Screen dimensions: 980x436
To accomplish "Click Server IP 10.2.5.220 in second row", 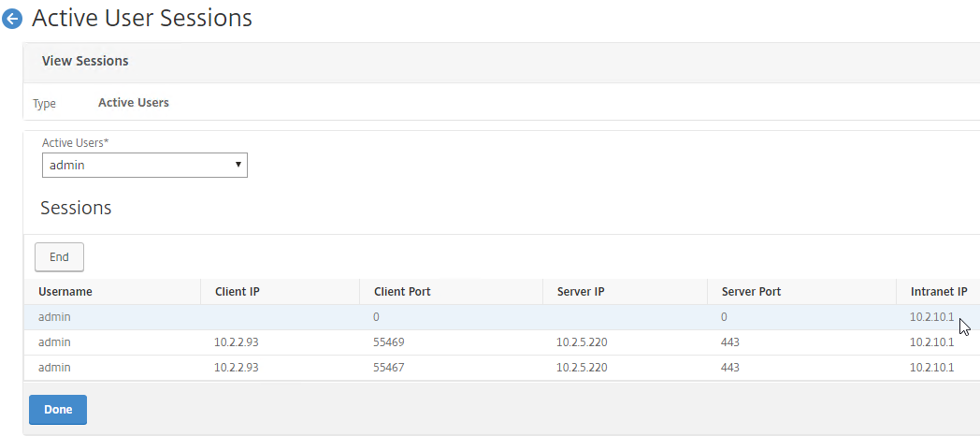I will 582,342.
